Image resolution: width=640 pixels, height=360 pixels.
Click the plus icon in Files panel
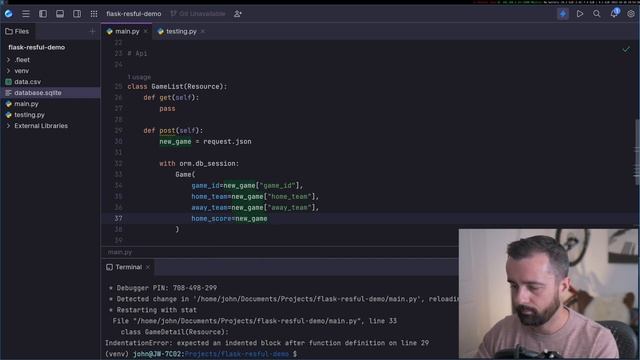(92, 31)
